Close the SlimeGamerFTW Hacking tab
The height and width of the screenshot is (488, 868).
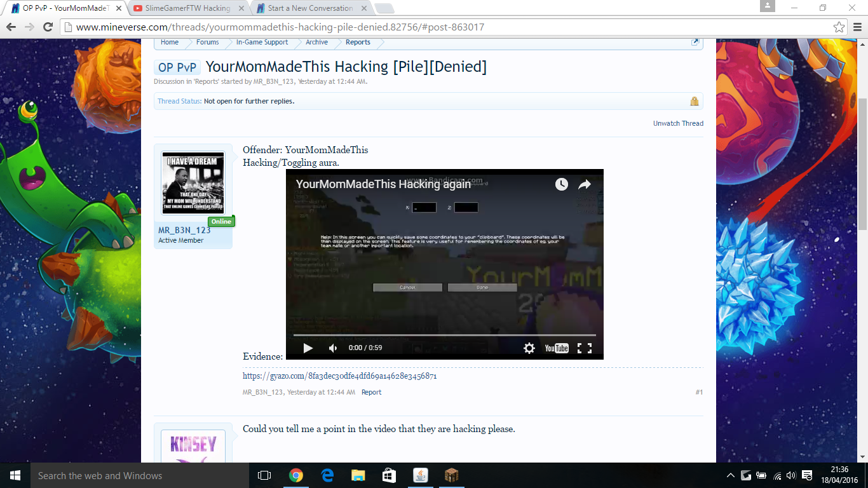(241, 8)
